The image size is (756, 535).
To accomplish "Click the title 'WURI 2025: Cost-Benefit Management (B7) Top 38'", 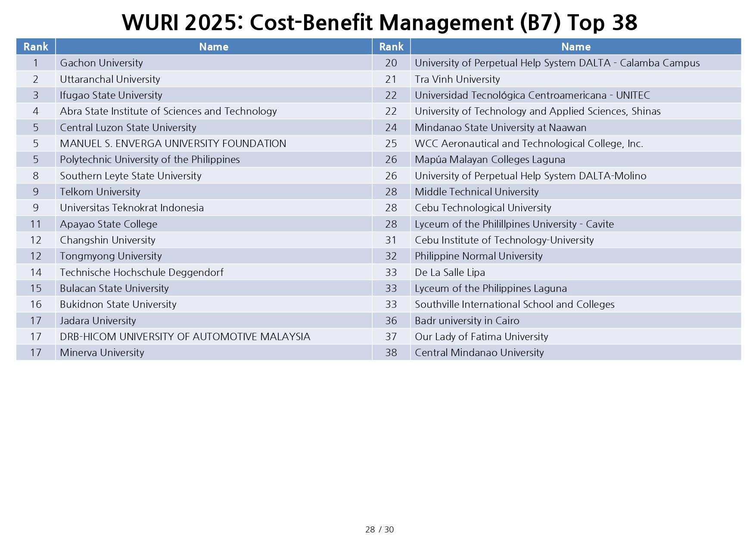I will click(380, 22).
